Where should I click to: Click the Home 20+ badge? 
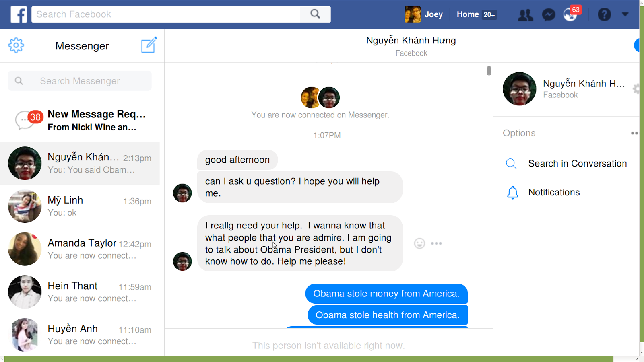pyautogui.click(x=489, y=15)
